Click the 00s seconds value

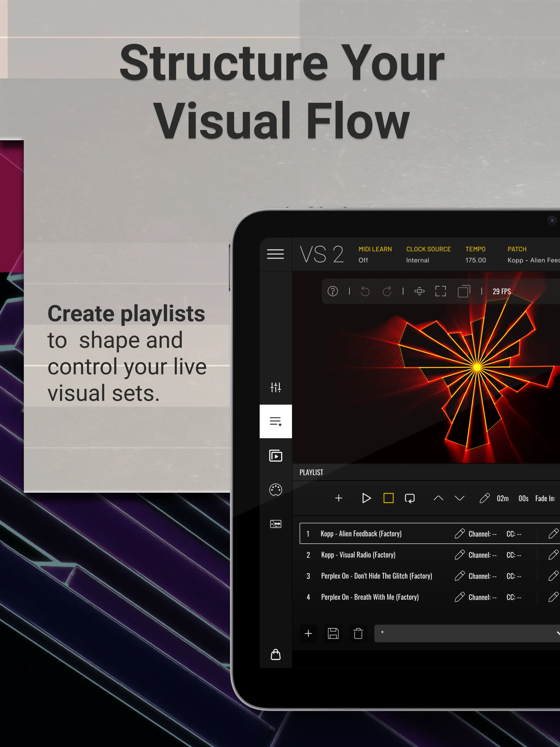pos(524,498)
